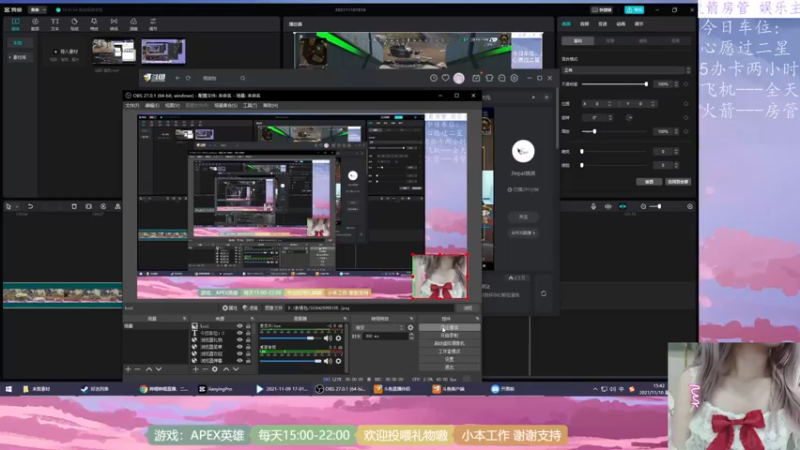800x450 pixels.
Task: Open the layout dropdown beside Jianying logo
Action: point(37,10)
